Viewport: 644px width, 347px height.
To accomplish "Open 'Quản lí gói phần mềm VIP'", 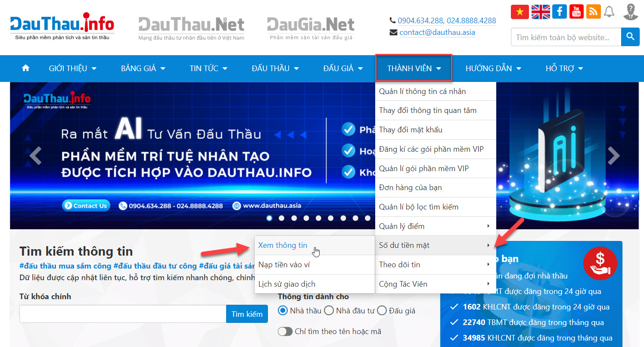I will [x=436, y=169].
